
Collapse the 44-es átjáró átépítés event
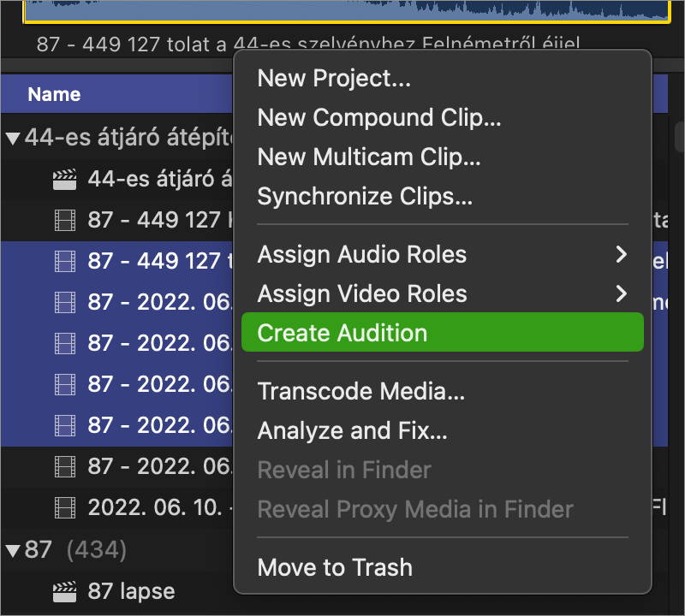tap(13, 139)
